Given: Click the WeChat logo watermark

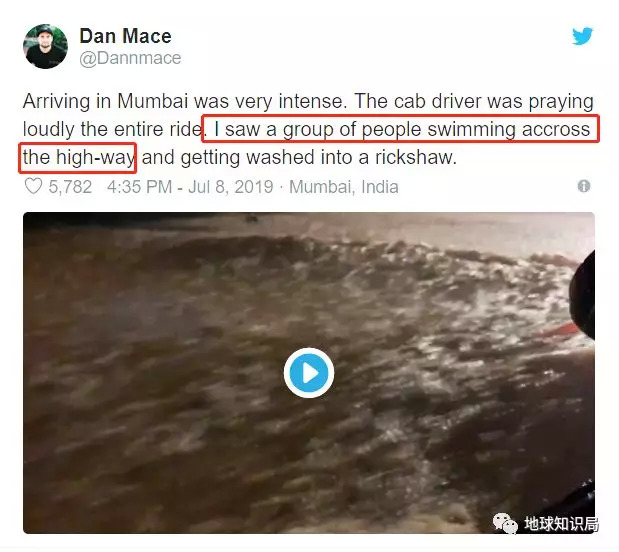Looking at the screenshot, I should coord(505,524).
